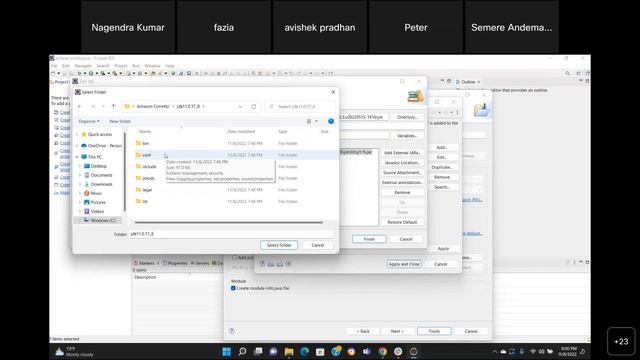The width and height of the screenshot is (640, 360).
Task: Collapse This PC tree node
Action: (x=77, y=157)
